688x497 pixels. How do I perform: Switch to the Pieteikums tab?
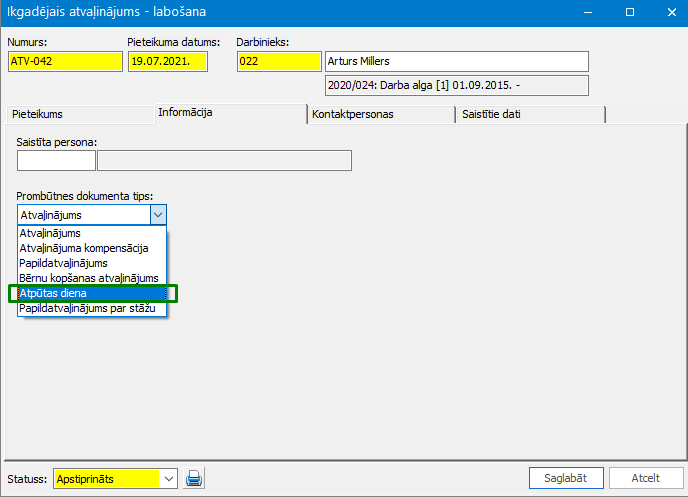click(80, 114)
